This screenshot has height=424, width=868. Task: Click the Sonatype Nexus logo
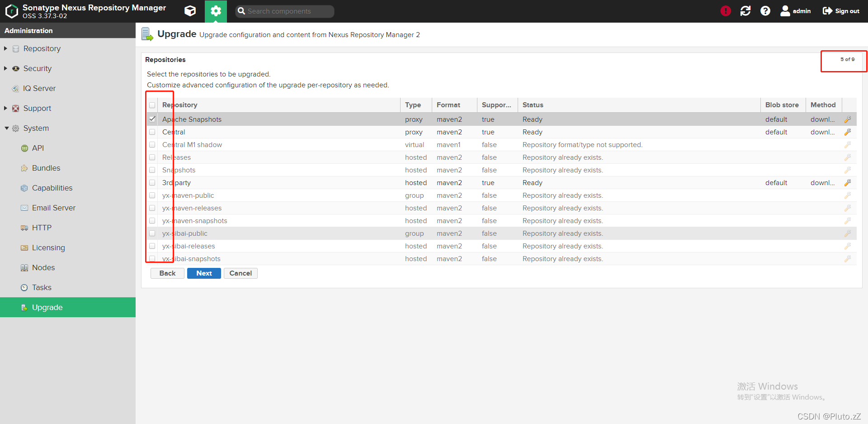tap(11, 11)
